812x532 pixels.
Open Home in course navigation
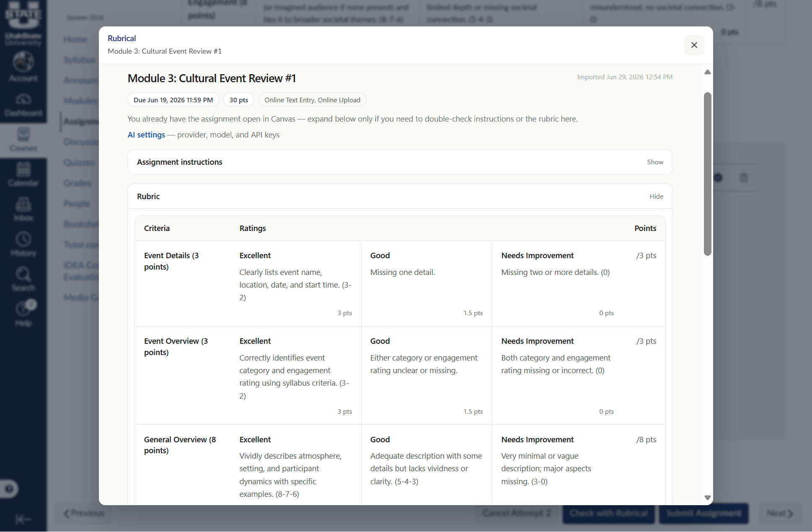coord(75,39)
